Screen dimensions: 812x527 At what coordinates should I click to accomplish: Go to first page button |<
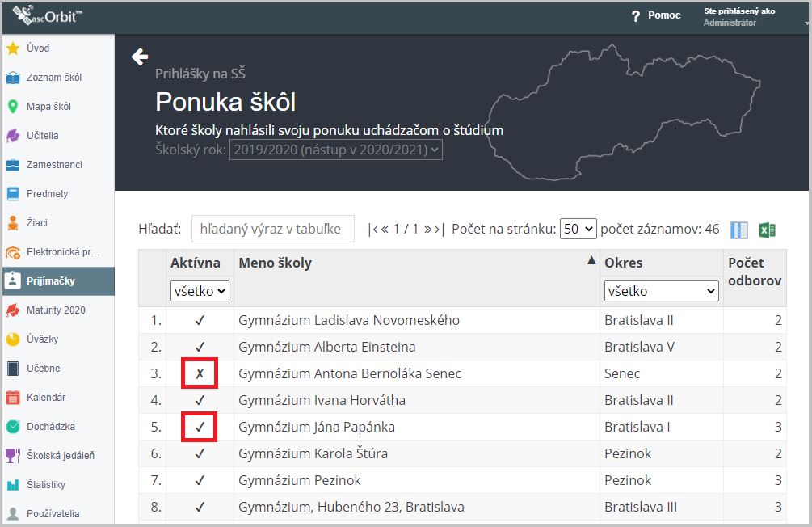pyautogui.click(x=372, y=229)
